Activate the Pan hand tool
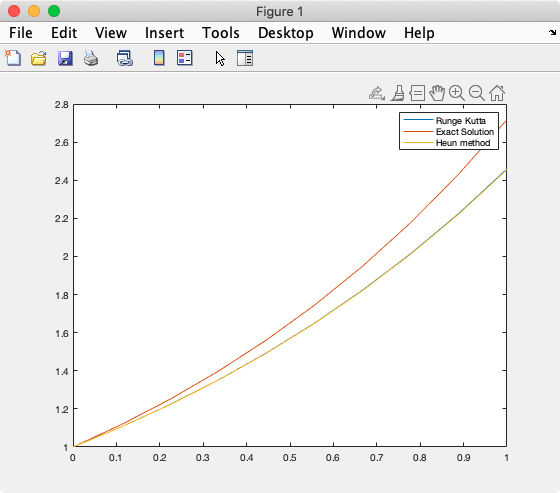 437,93
